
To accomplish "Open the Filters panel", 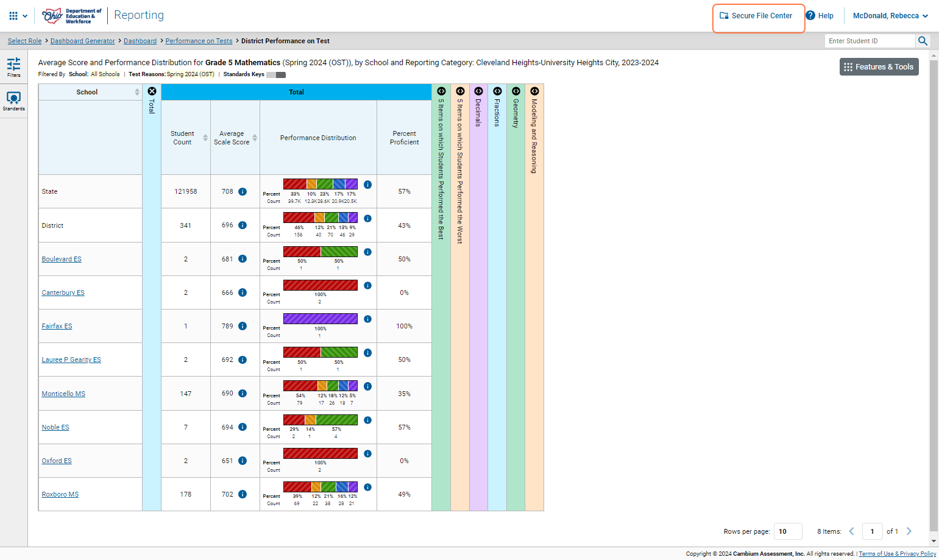I will tap(13, 67).
